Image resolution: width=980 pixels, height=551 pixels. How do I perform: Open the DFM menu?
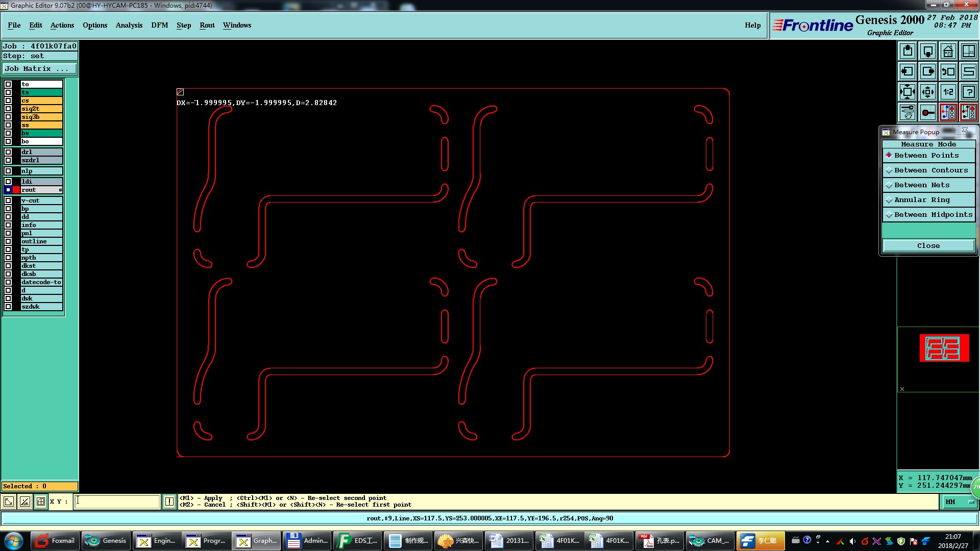[159, 25]
